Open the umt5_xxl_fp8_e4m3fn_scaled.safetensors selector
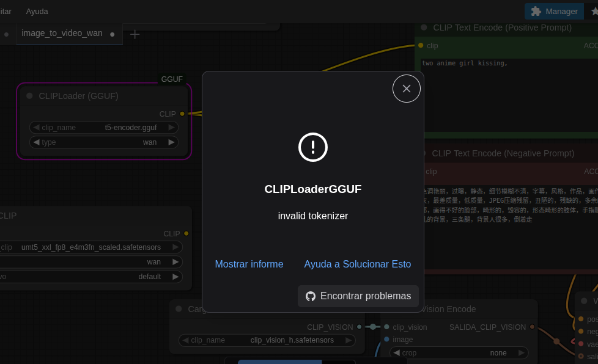 point(90,247)
